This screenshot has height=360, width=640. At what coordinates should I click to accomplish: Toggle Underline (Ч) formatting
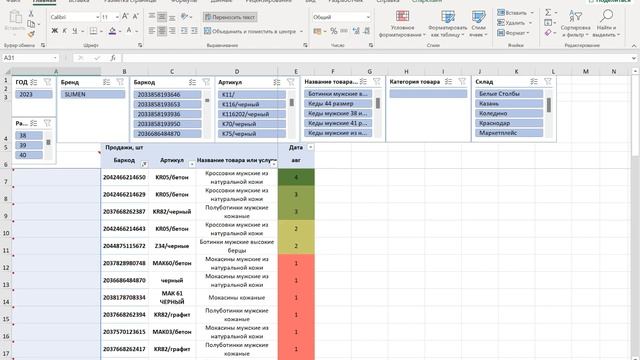[75, 31]
